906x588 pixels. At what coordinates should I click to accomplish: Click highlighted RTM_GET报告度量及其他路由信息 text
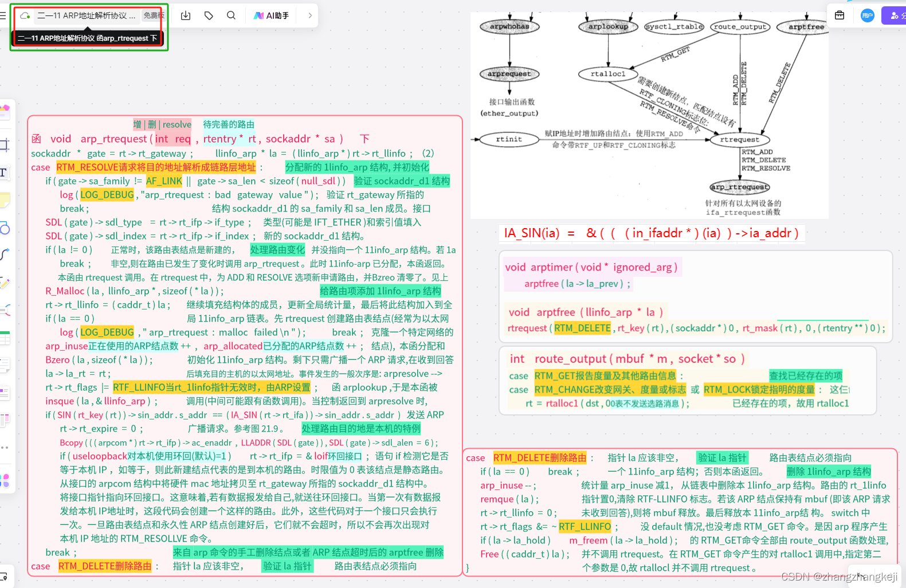coord(605,376)
